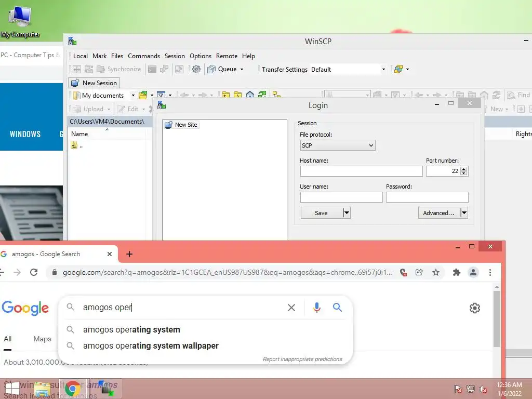
Task: Click the network tray icon
Action: click(470, 389)
